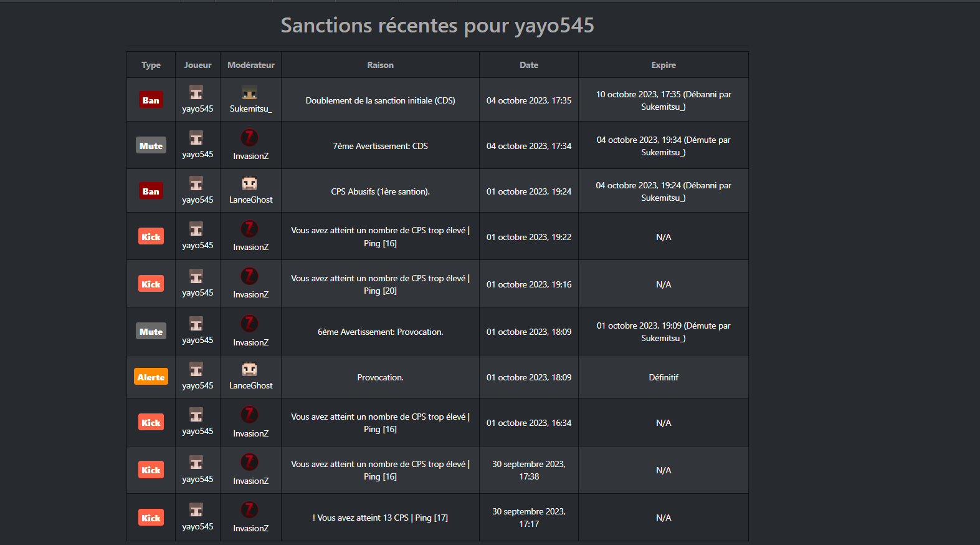Click the Mute badge for 6ème Avertissement Provocation
980x545 pixels.
point(151,331)
